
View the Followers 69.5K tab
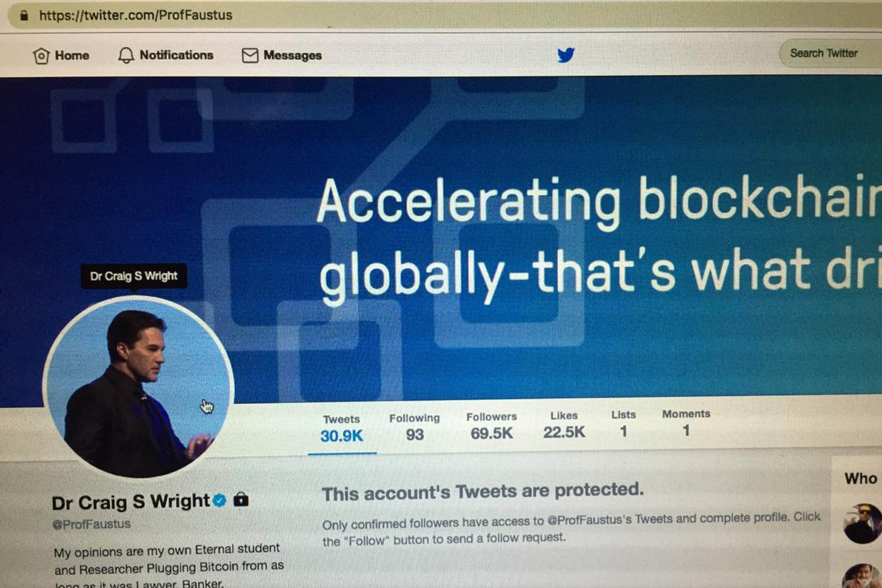coord(492,426)
